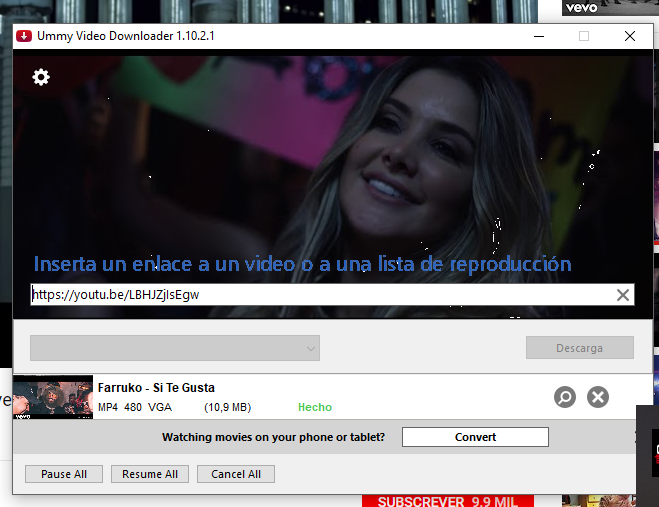Show the downloaded file with the magnifier icon
This screenshot has height=507, width=659.
click(565, 397)
